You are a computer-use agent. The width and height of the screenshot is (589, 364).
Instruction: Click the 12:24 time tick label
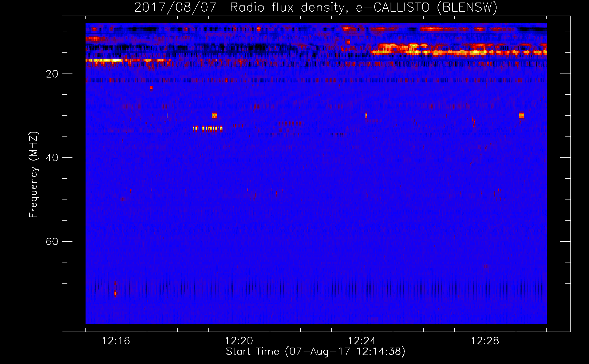point(362,341)
